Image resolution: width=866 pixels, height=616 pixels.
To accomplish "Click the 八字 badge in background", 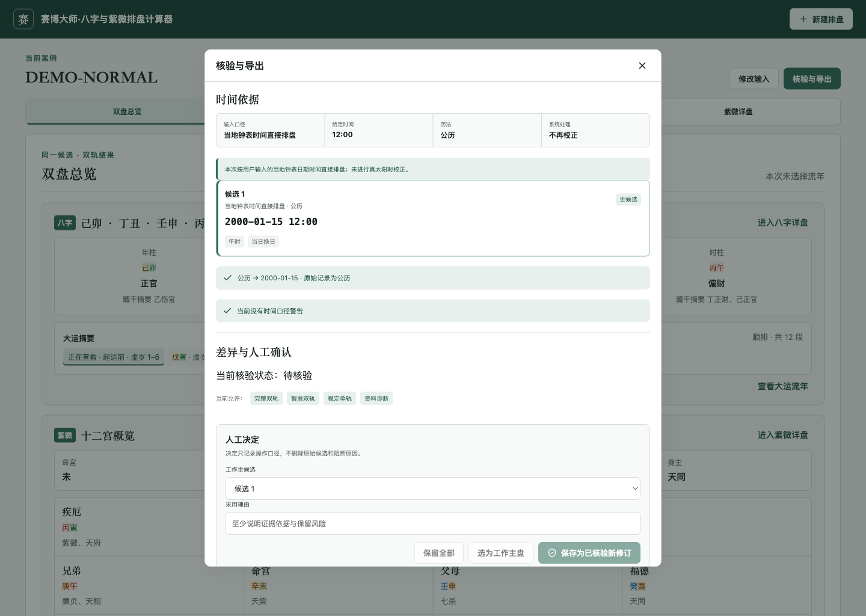I will 65,223.
